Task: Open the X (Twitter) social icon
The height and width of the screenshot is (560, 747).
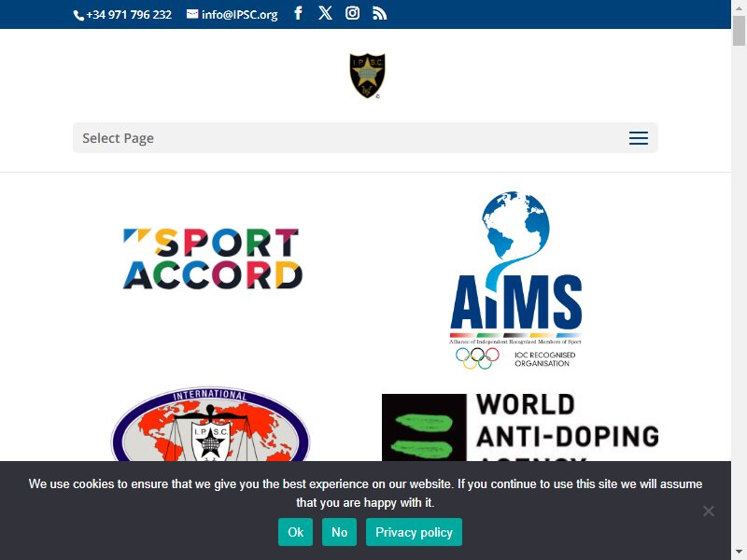Action: tap(325, 13)
